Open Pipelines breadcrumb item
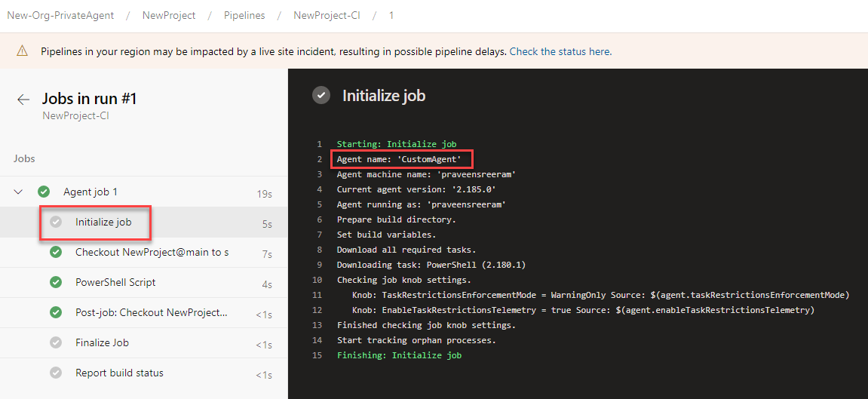Screen dimensions: 868x399 point(244,15)
